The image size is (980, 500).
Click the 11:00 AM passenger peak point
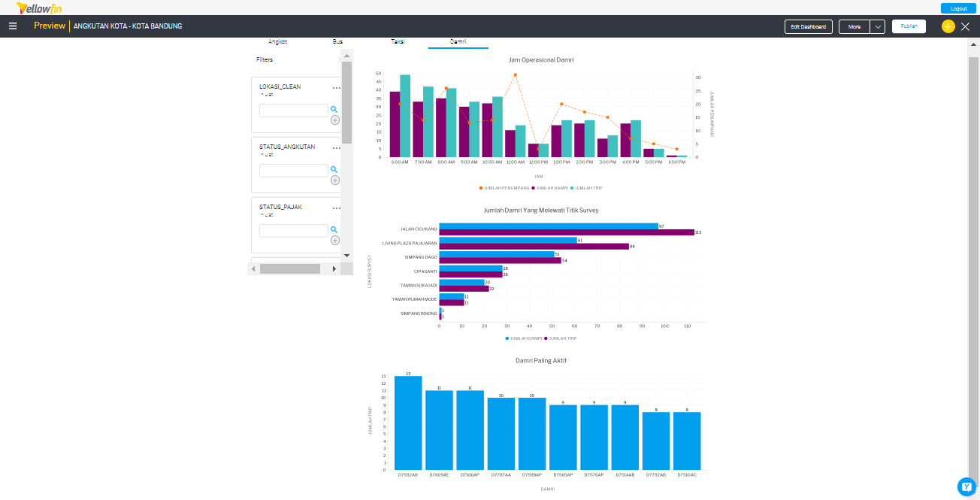(x=515, y=75)
